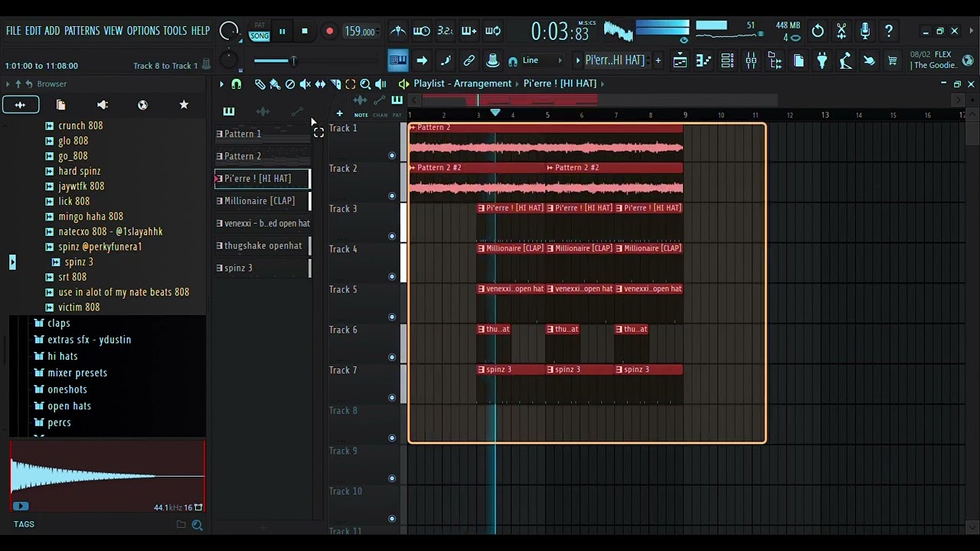Select thugshake openhat in pattern picker
Screen dimensions: 980x551
[263, 246]
